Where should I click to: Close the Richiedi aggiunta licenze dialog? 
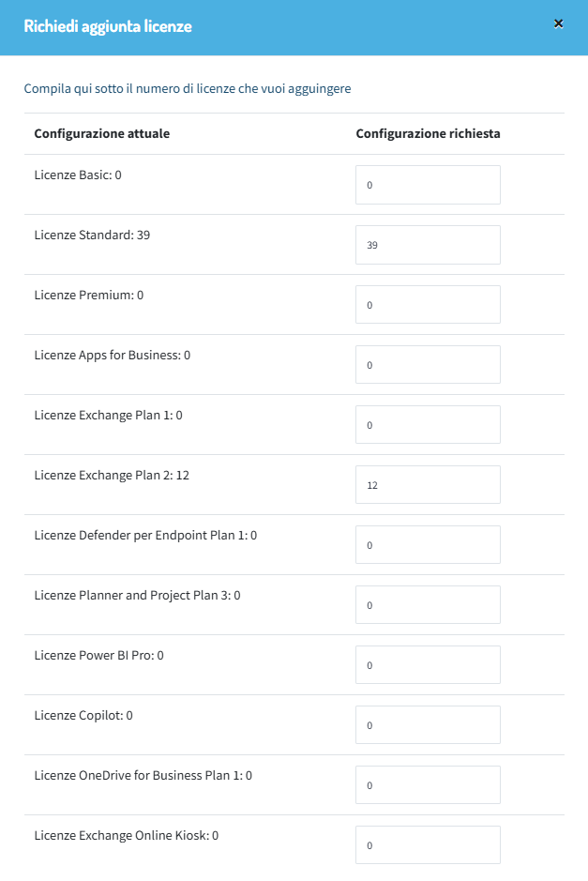pyautogui.click(x=558, y=23)
